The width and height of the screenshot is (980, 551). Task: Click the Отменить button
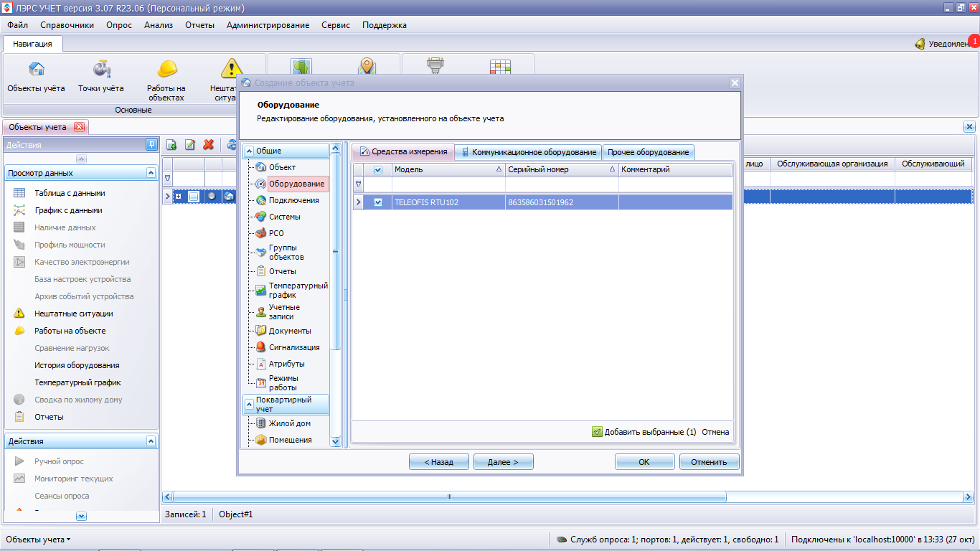[x=710, y=462]
